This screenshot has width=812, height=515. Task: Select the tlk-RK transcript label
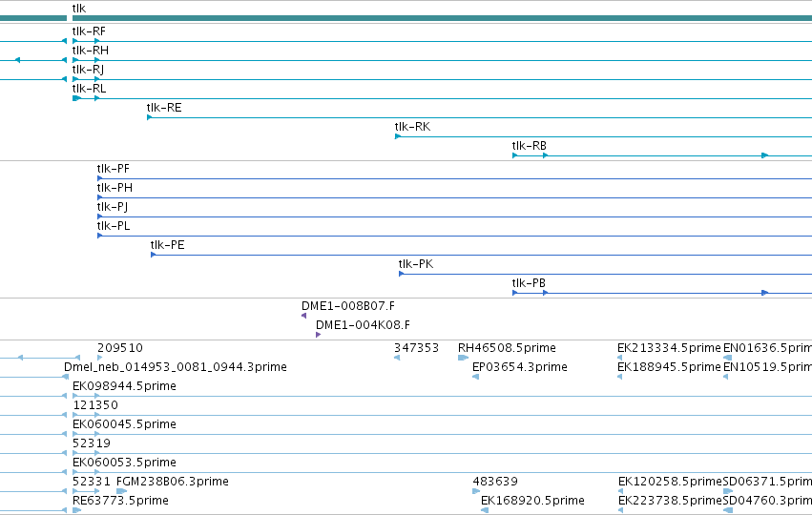[412, 127]
